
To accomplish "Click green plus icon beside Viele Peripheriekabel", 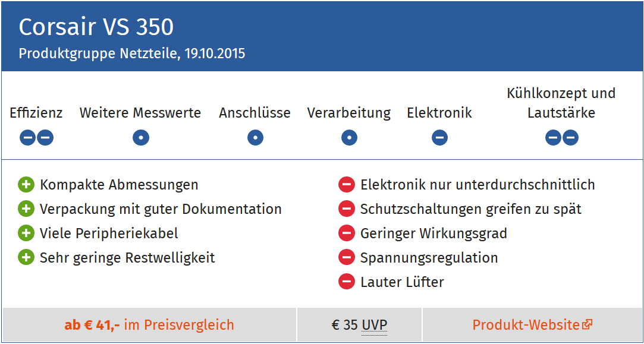I will click(x=26, y=233).
